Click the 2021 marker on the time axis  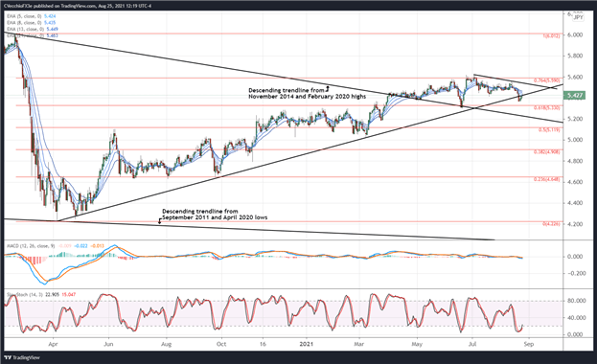(307, 344)
